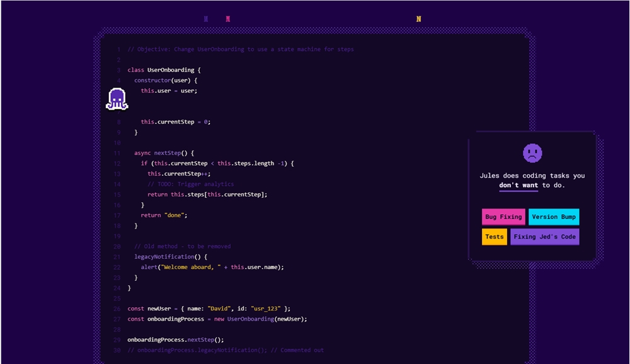
Task: Click the "Old method - to be removed" comment
Action: pos(183,246)
